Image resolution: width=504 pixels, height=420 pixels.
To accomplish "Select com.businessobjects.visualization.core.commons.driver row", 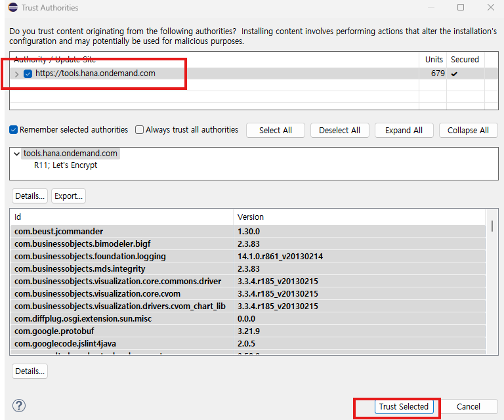I will tap(248, 281).
